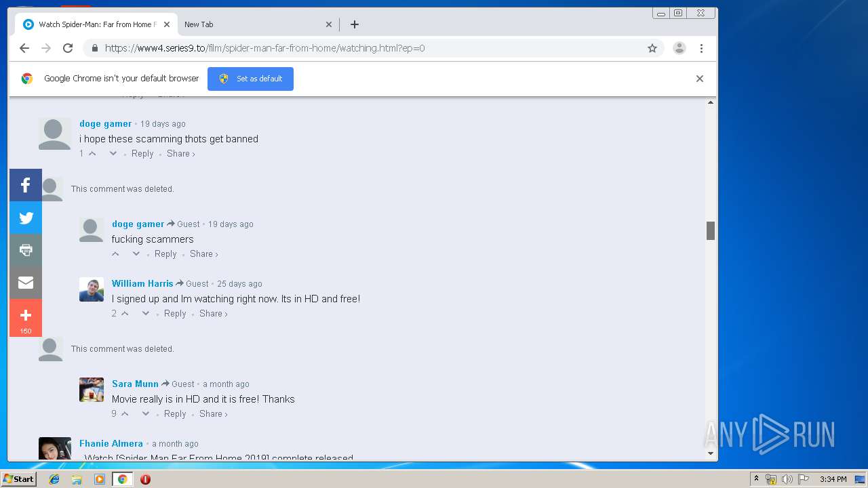This screenshot has height=488, width=868.
Task: Share page via Twitter sidebar icon
Action: coord(26,218)
